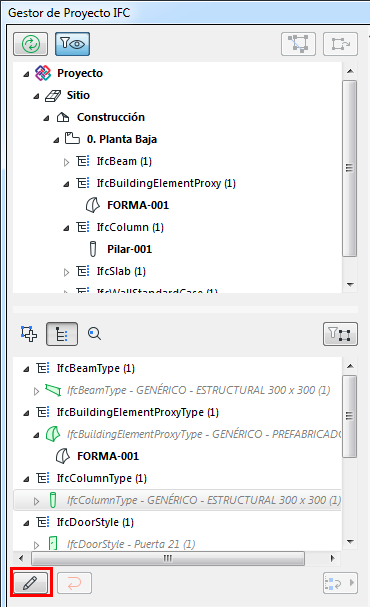This screenshot has width=370, height=607.
Task: Collapse the Proyecto root node
Action: click(26, 74)
